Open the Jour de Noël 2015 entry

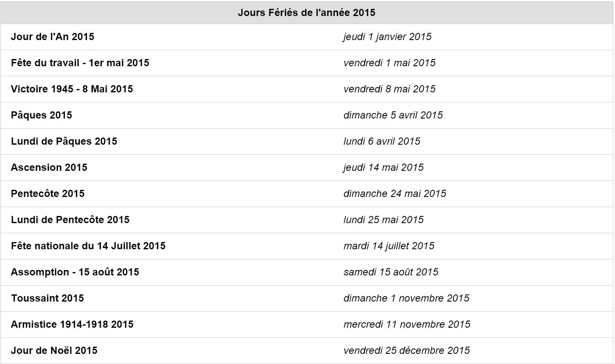54,351
